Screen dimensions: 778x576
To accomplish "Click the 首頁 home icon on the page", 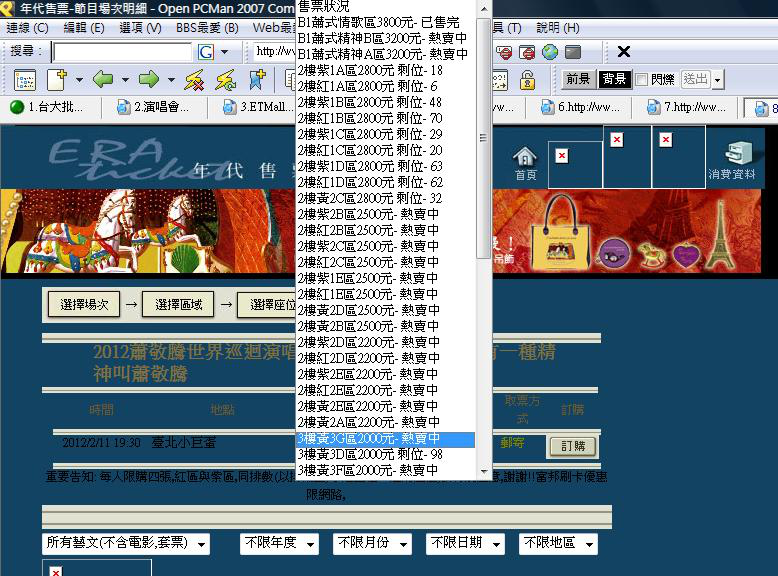I will [x=525, y=164].
